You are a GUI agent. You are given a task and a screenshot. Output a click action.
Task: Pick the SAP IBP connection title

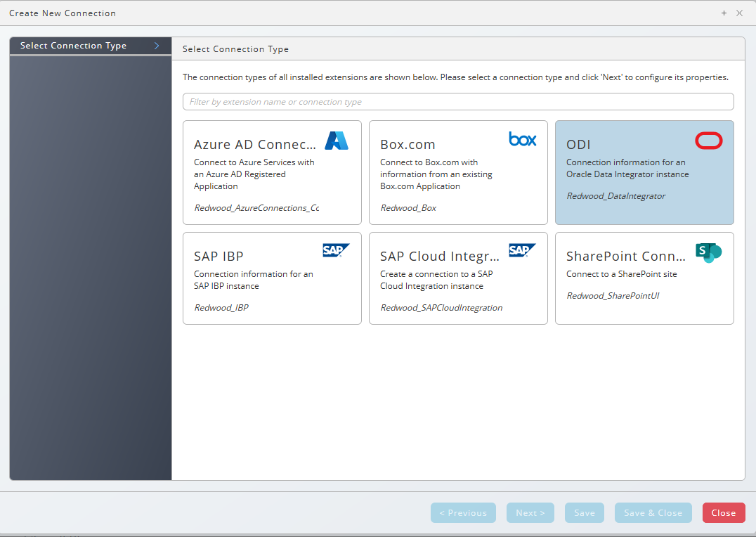coord(219,256)
